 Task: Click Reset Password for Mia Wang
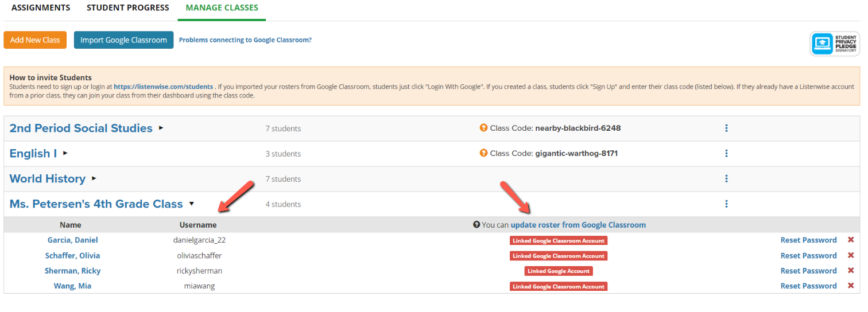click(x=808, y=286)
